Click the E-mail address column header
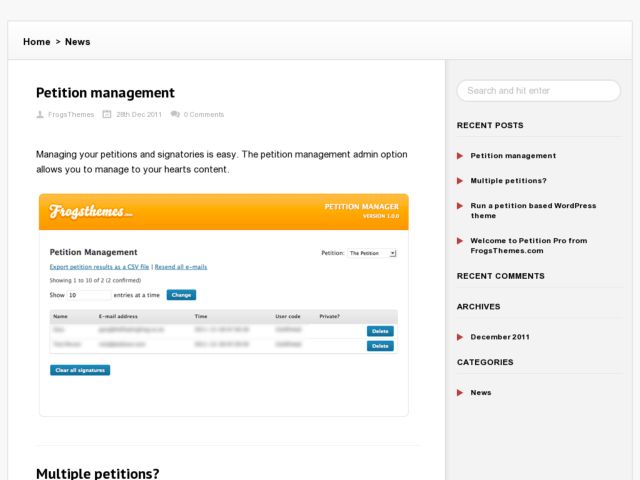The width and height of the screenshot is (640, 480). [118, 316]
